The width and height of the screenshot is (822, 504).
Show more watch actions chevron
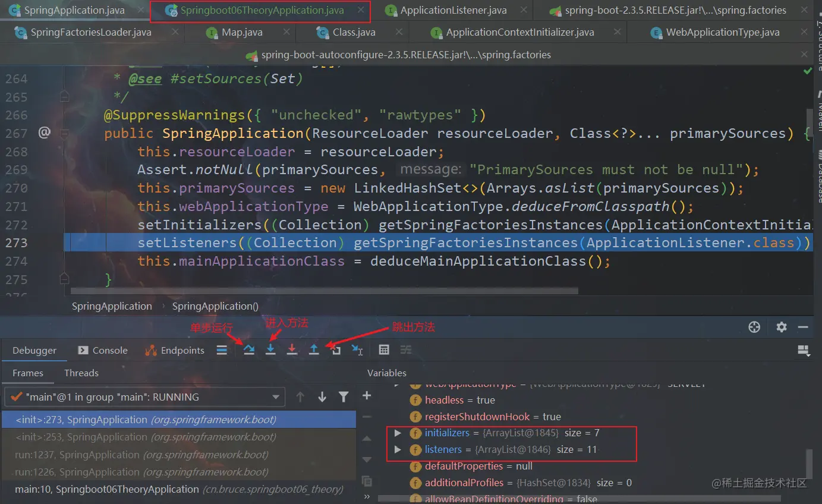pos(367,497)
